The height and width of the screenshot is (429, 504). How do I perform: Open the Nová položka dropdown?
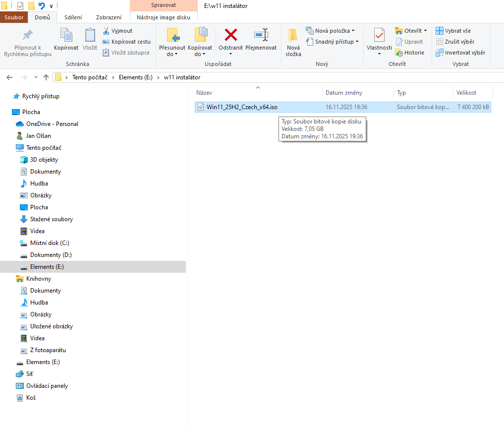tap(353, 31)
